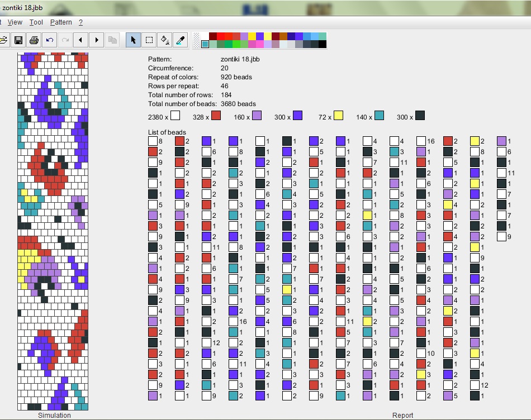Image resolution: width=531 pixels, height=420 pixels.
Task: Save the pattern with the floppy disk icon
Action: pos(18,40)
